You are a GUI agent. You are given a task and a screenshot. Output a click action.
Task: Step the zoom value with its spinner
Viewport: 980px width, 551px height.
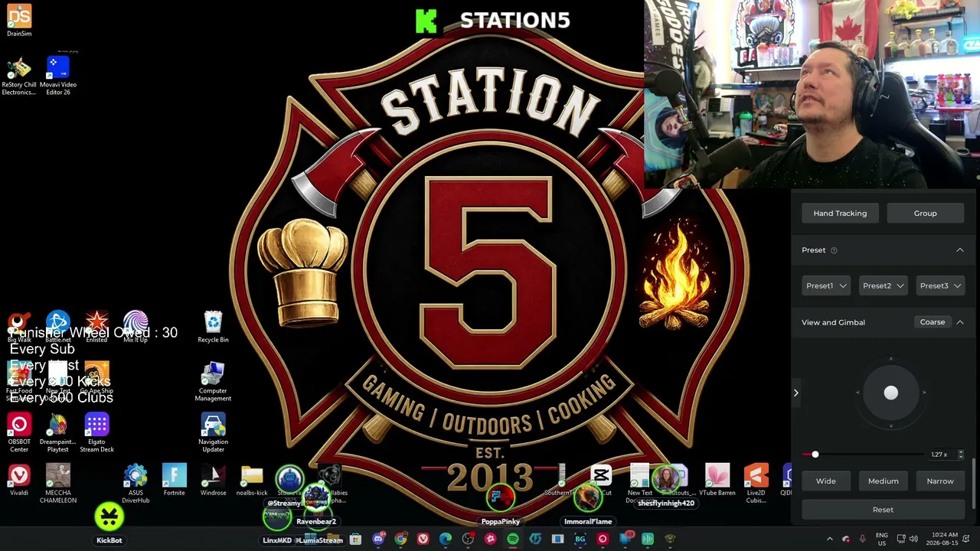click(961, 455)
